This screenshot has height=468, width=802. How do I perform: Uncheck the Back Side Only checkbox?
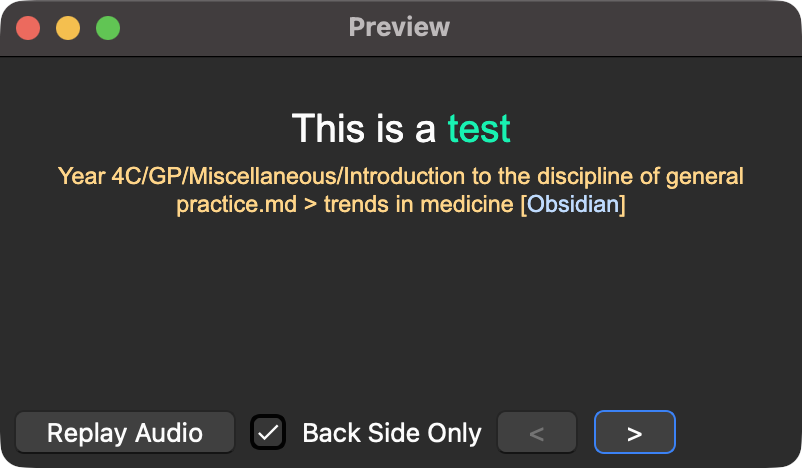(268, 432)
